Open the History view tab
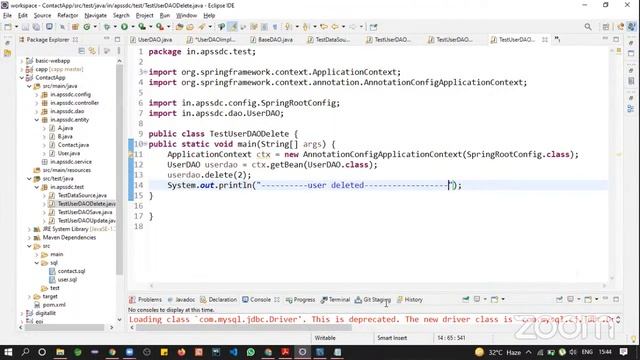640x360 pixels. (410, 300)
